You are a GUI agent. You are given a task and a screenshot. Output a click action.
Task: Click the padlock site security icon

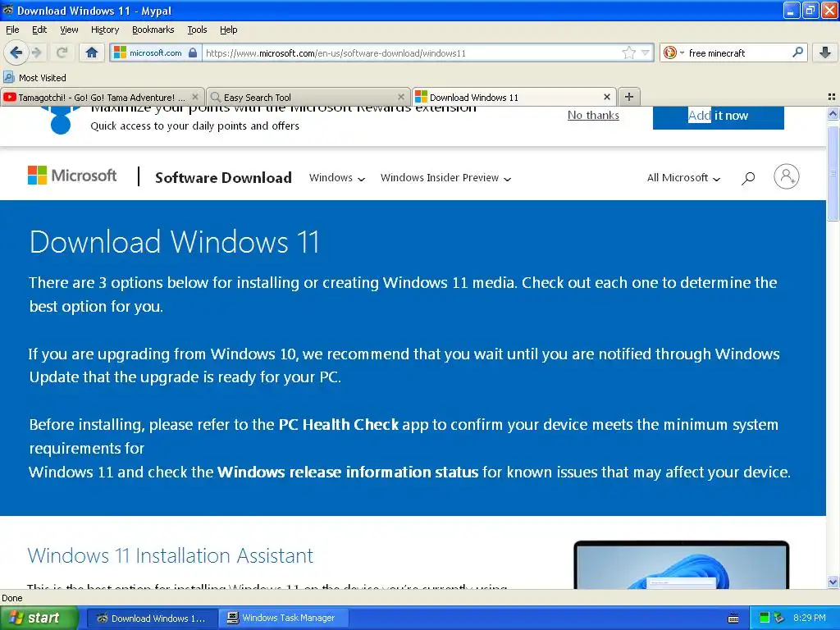coord(193,52)
